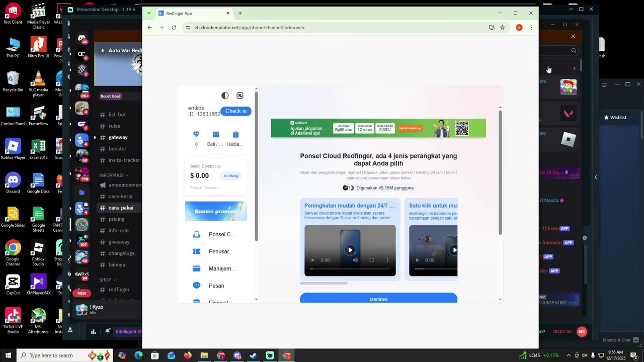Open the Komisi promosi banner
644x362 pixels.
point(216,211)
